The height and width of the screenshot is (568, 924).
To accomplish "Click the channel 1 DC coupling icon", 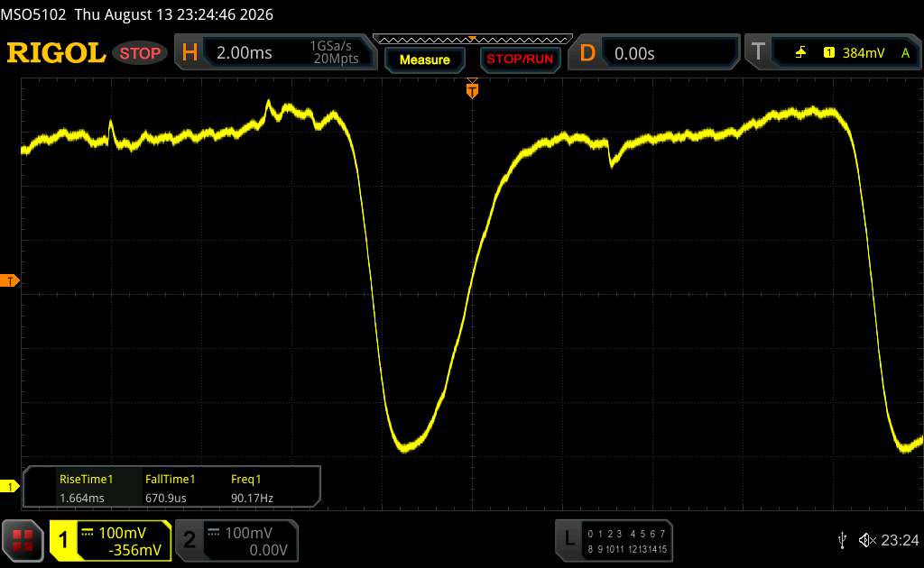I will pos(88,533).
